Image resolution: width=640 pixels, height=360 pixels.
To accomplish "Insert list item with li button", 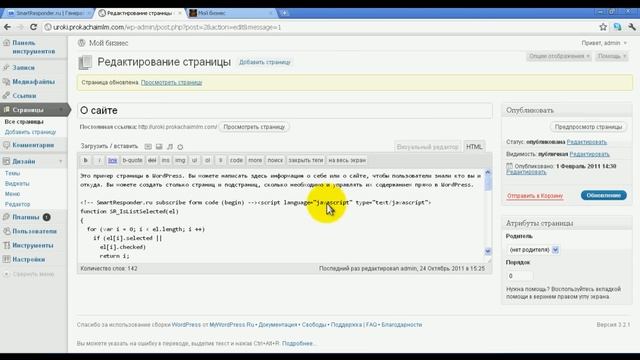I will pyautogui.click(x=220, y=160).
